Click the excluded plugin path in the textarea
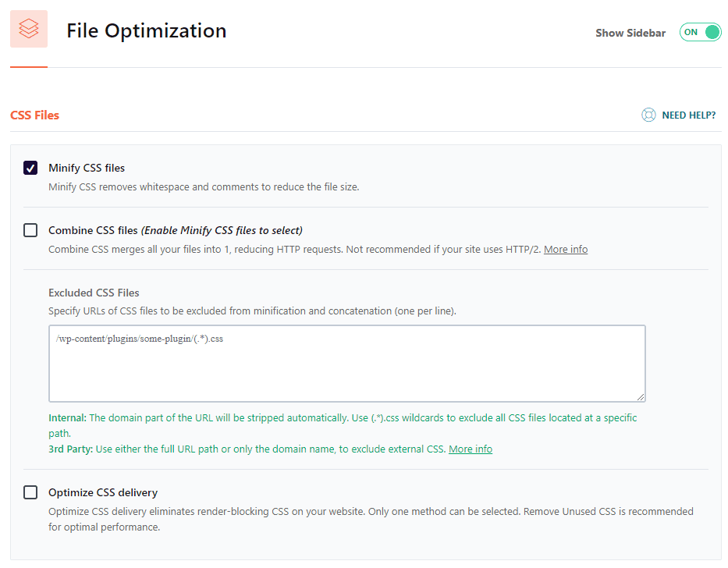Viewport: 728px width, 568px height. [140, 339]
